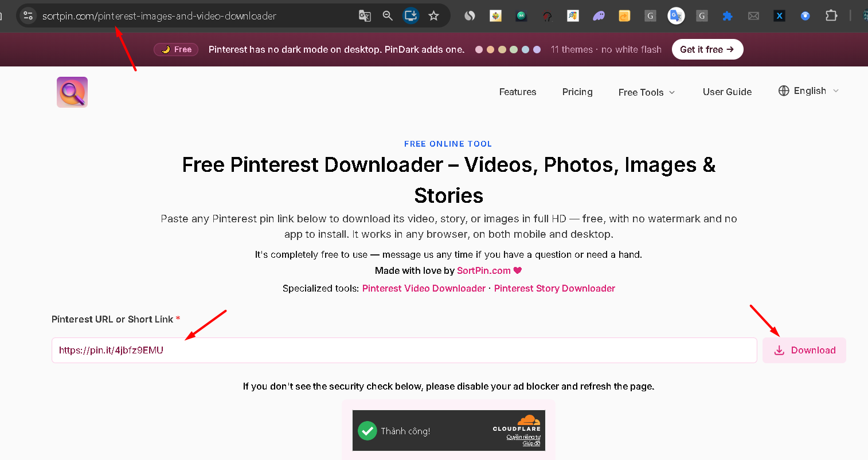Click the Free badge in the banner
This screenshot has width=868, height=460.
(176, 49)
